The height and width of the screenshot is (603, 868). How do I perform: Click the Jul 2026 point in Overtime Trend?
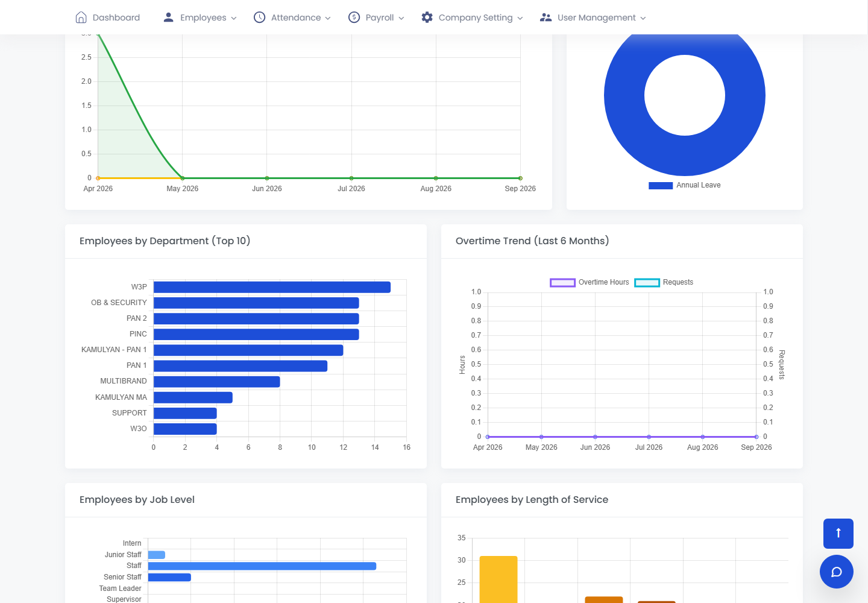pyautogui.click(x=649, y=437)
